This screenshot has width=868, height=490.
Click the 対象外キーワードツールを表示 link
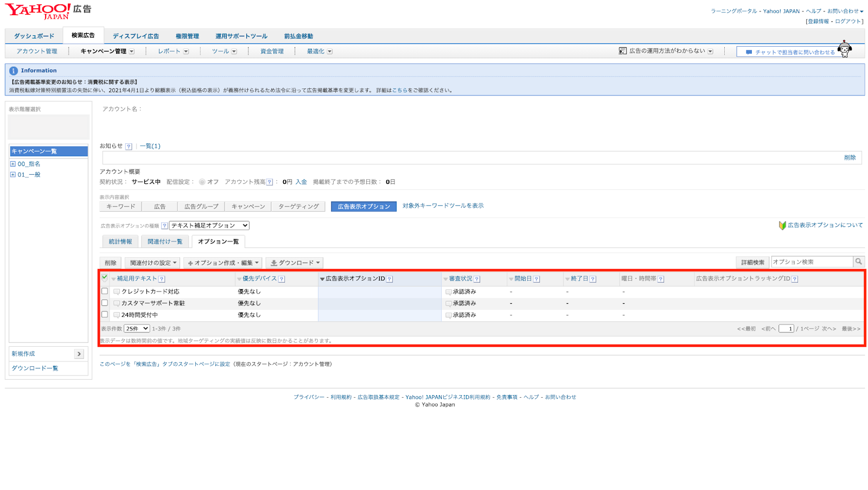[x=443, y=206]
